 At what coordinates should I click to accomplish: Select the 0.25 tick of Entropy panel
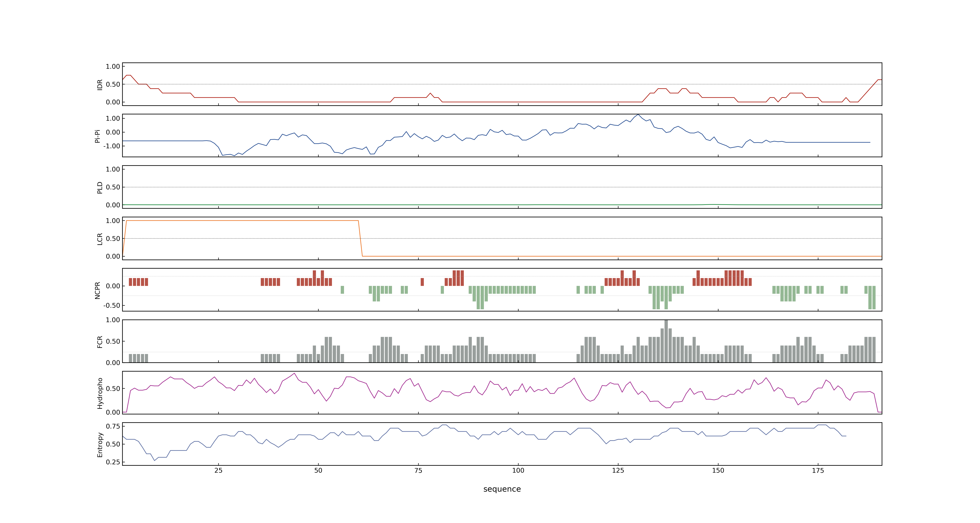(x=113, y=462)
